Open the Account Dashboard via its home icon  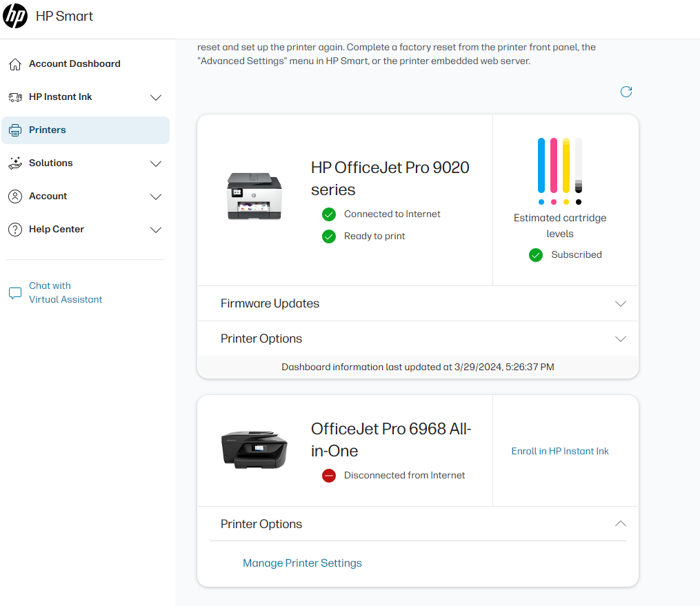(15, 63)
